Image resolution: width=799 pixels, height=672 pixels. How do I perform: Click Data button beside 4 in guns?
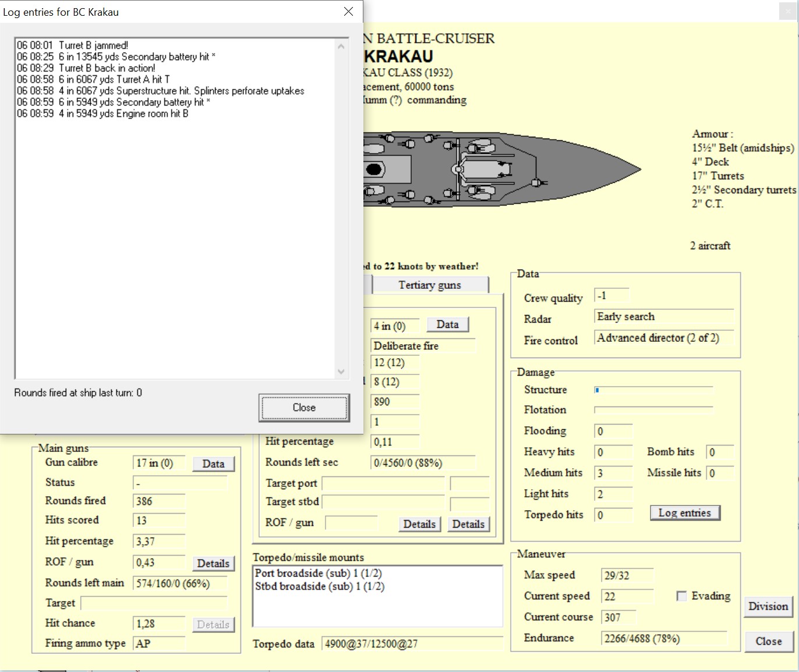tap(447, 324)
